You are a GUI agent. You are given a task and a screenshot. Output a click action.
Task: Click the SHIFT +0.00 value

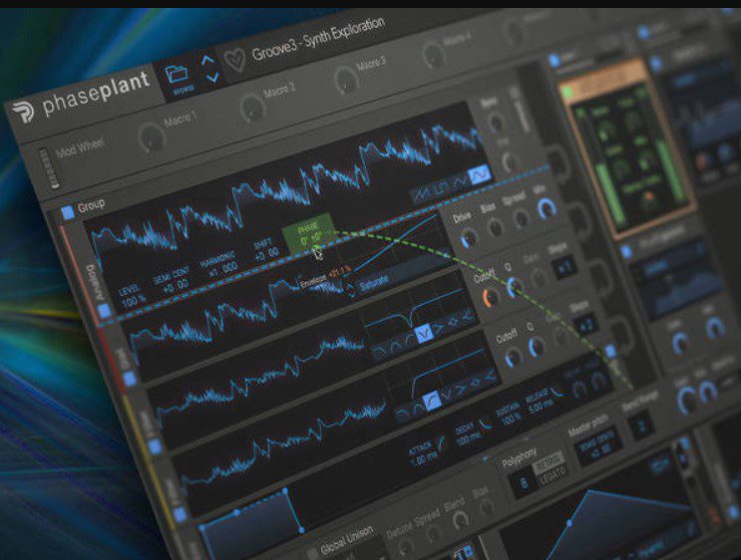point(265,249)
